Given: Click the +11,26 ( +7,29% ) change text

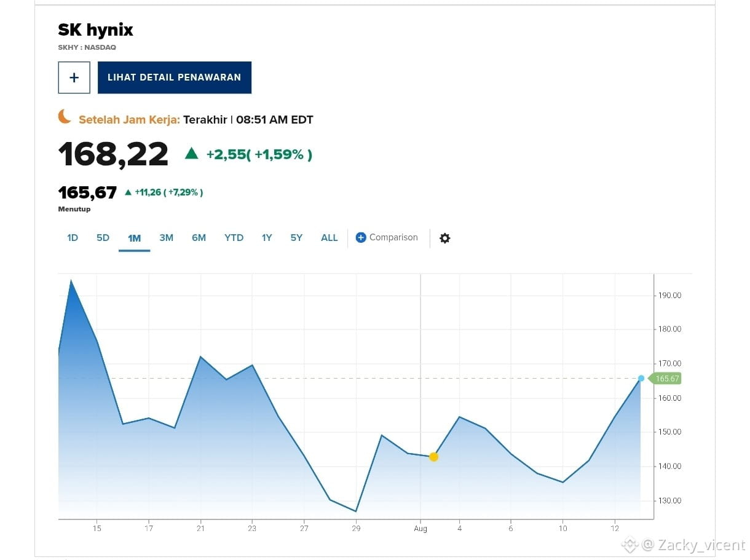Looking at the screenshot, I should [x=168, y=192].
